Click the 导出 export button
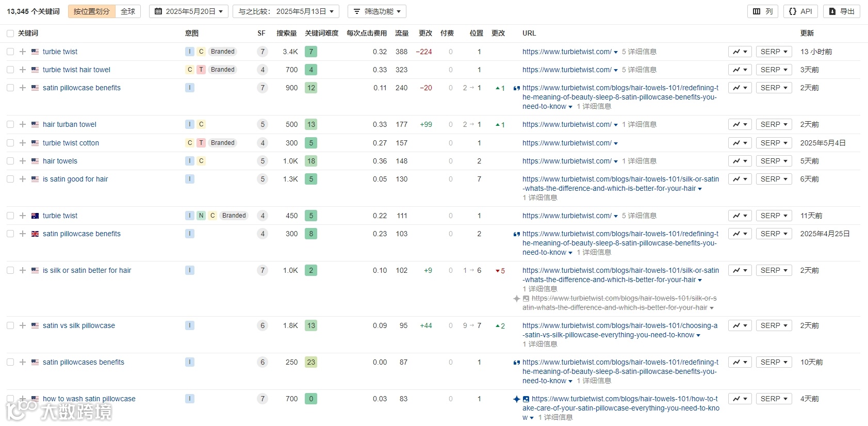The height and width of the screenshot is (426, 868). coord(842,11)
